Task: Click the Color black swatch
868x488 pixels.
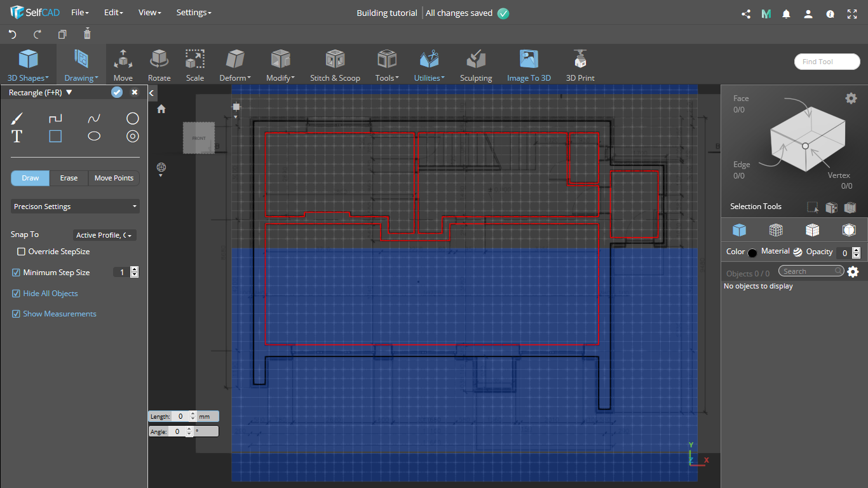Action: pyautogui.click(x=752, y=252)
